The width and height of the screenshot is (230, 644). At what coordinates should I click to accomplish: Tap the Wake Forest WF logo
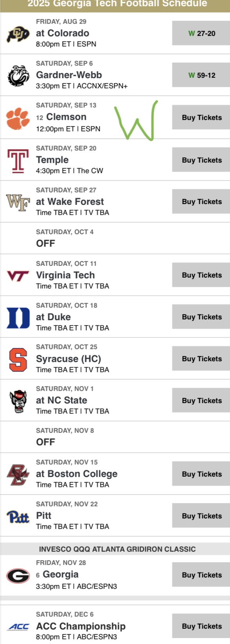(x=18, y=202)
